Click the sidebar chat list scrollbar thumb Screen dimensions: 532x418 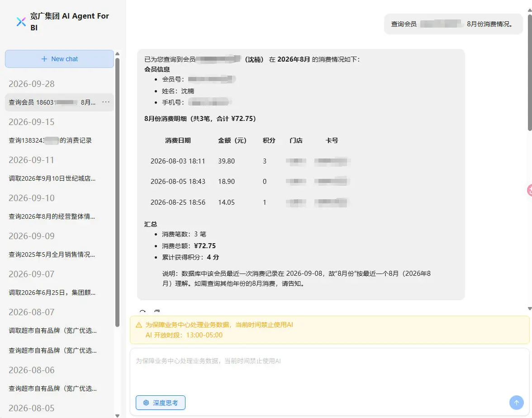click(118, 192)
